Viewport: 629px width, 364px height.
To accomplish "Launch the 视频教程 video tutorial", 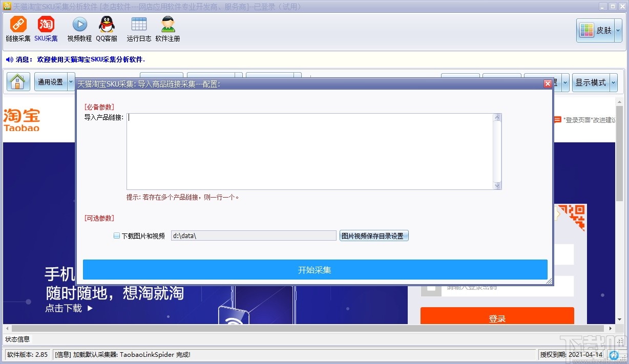I will tap(78, 29).
